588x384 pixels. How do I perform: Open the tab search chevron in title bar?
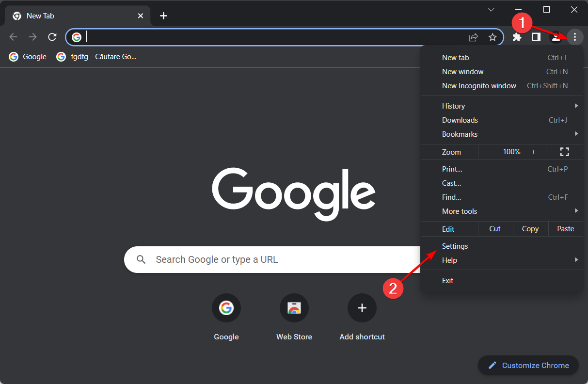pyautogui.click(x=491, y=10)
